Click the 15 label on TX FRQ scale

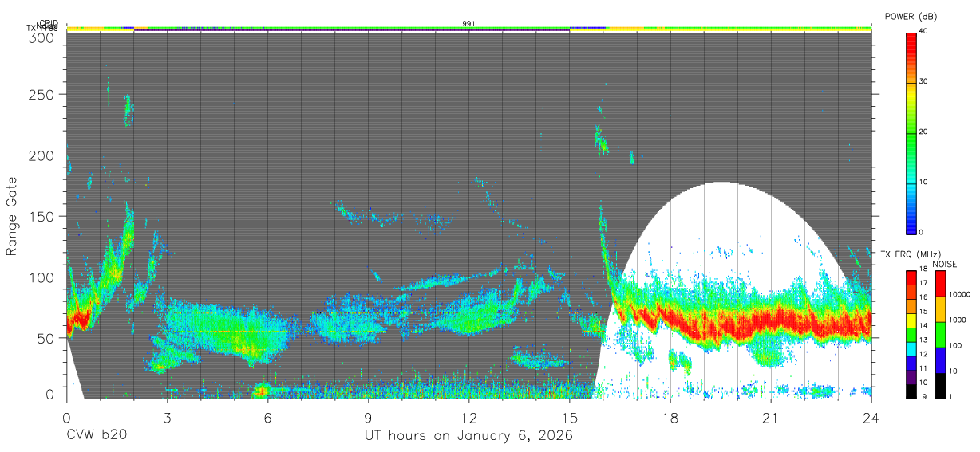pos(923,312)
